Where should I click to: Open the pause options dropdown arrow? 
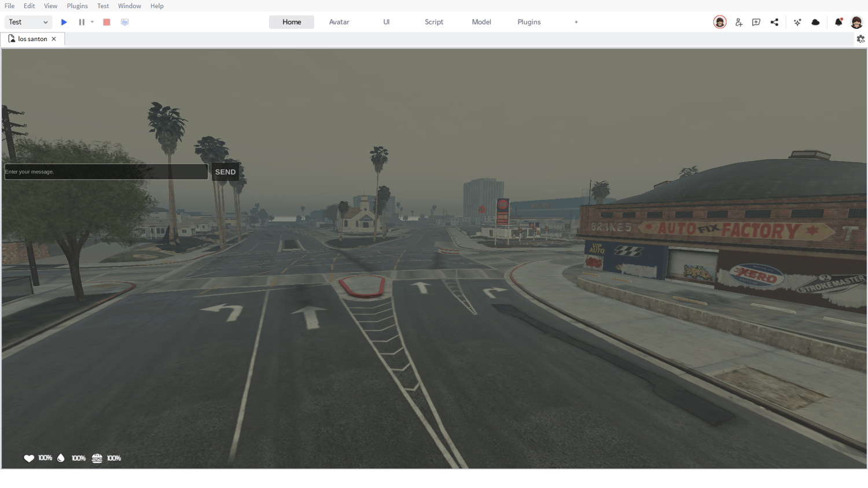point(92,22)
